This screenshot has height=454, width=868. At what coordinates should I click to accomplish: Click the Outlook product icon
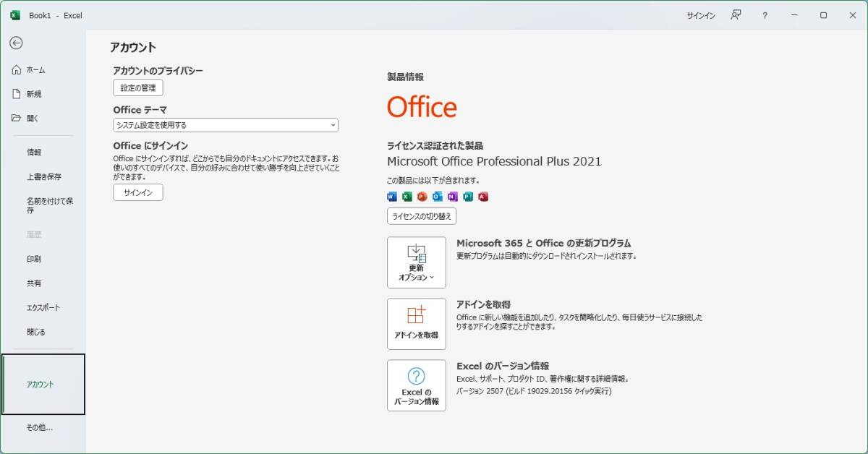point(438,197)
